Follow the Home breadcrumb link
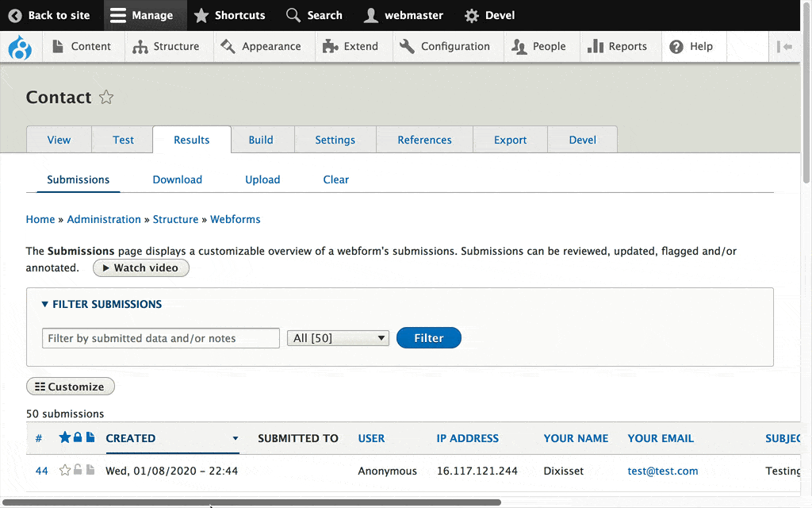 (40, 219)
